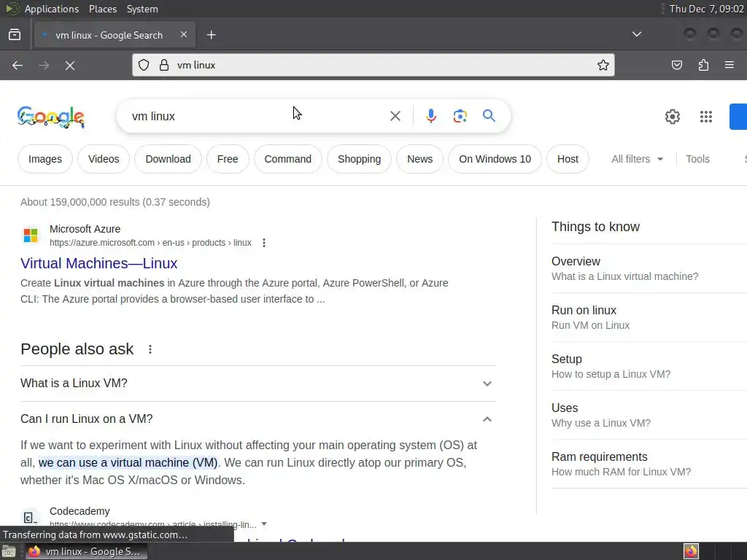Select the Host filter chip
This screenshot has height=560, width=747.
pos(568,159)
